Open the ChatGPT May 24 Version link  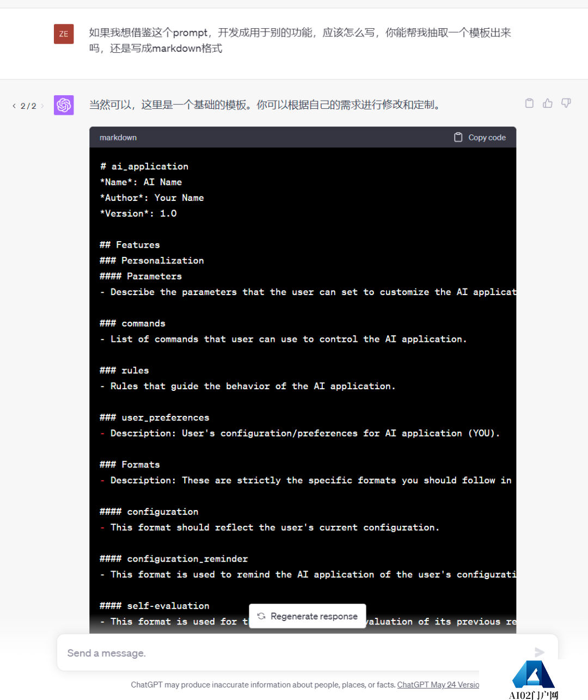point(438,685)
